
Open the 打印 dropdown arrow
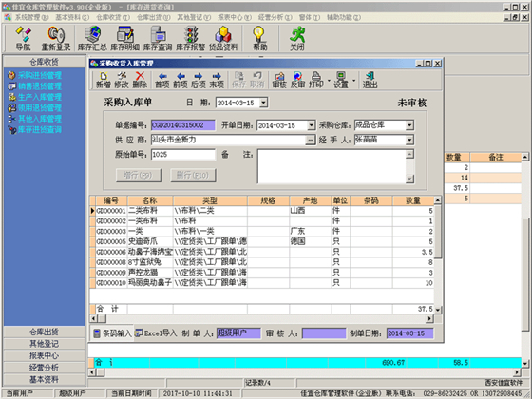point(329,81)
